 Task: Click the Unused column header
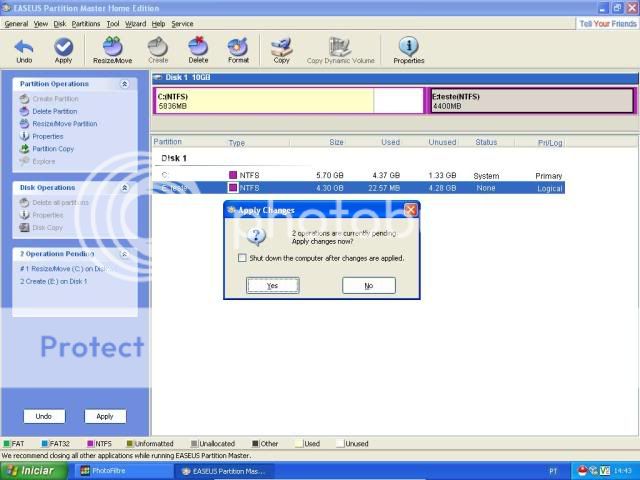pyautogui.click(x=442, y=142)
